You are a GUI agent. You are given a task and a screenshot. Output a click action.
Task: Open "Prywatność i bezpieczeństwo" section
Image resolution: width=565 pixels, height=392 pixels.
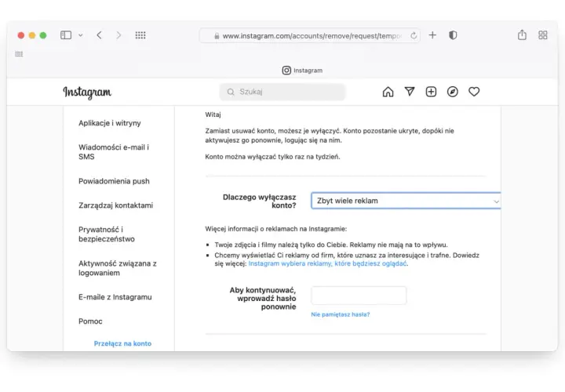[107, 234]
